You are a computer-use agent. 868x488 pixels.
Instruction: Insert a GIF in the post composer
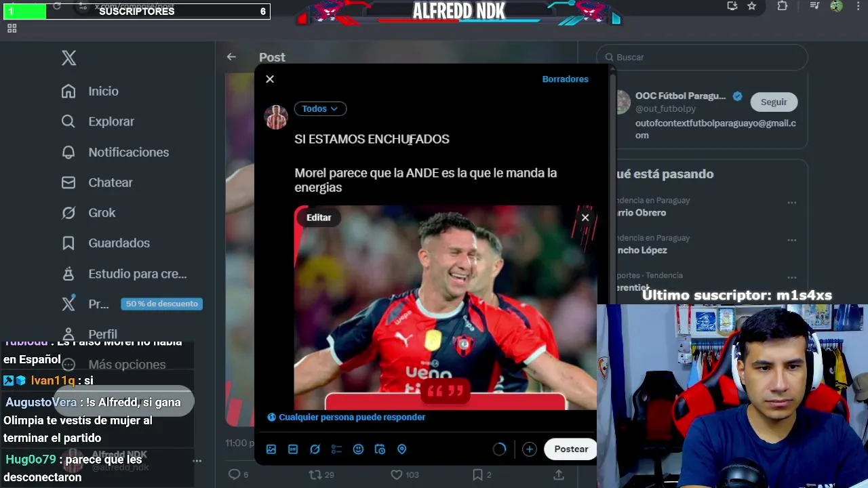[293, 449]
